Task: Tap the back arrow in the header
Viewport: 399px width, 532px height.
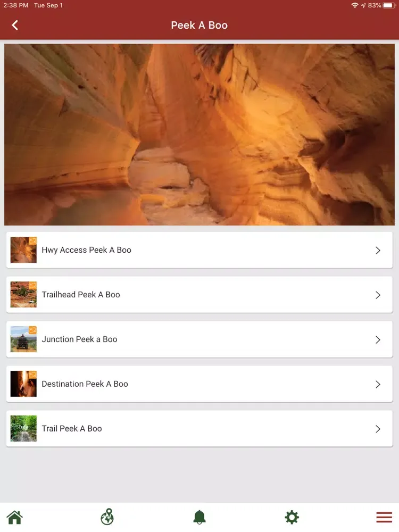Action: [14, 25]
